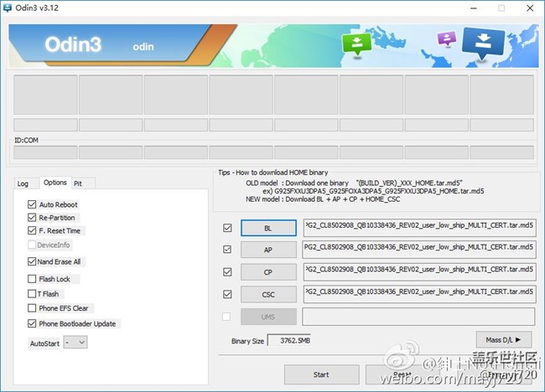
Task: Uncheck the AP file checkbox
Action: pos(227,250)
